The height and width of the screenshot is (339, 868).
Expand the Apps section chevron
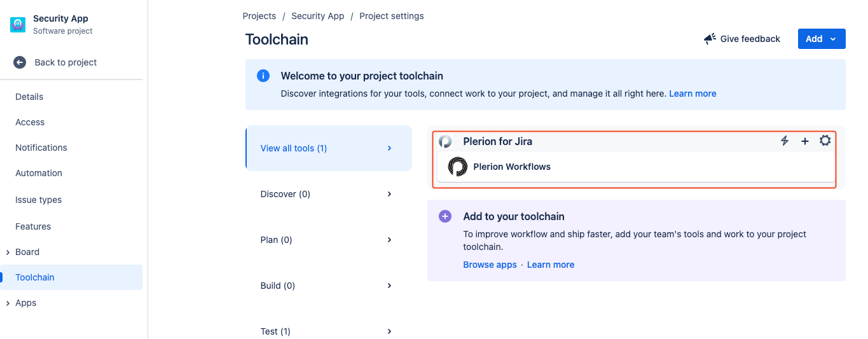click(x=7, y=303)
